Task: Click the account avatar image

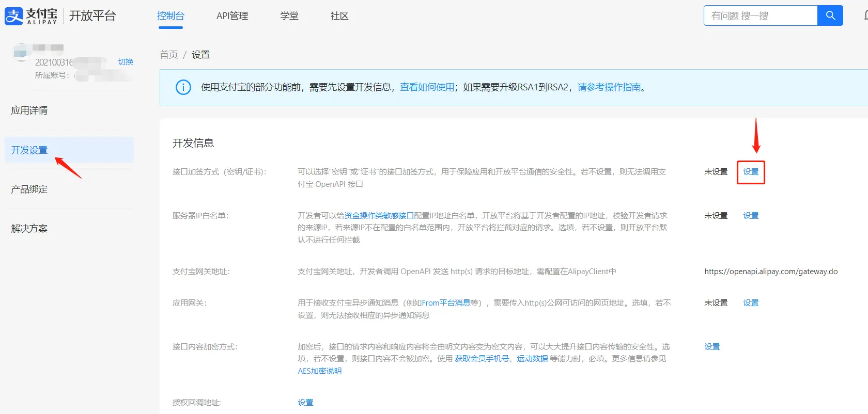Action: [x=21, y=53]
